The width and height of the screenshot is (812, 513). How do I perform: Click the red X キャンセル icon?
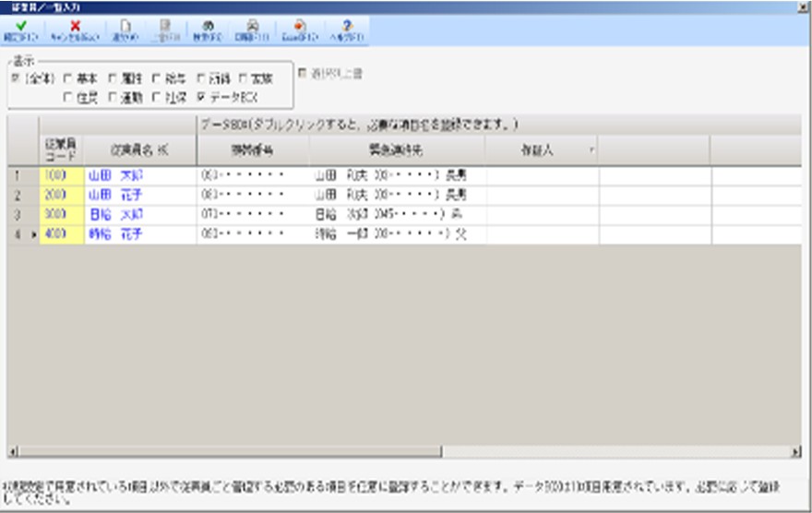click(75, 29)
